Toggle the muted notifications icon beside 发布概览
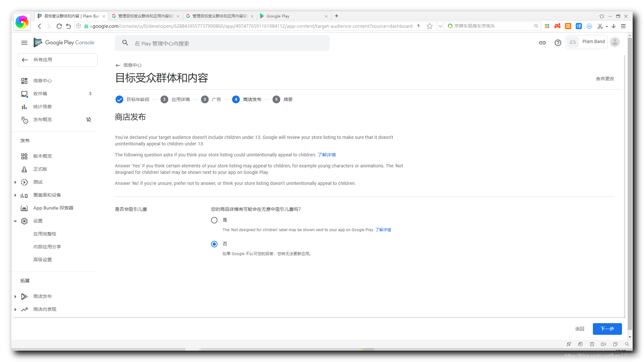The width and height of the screenshot is (644, 362). [89, 119]
